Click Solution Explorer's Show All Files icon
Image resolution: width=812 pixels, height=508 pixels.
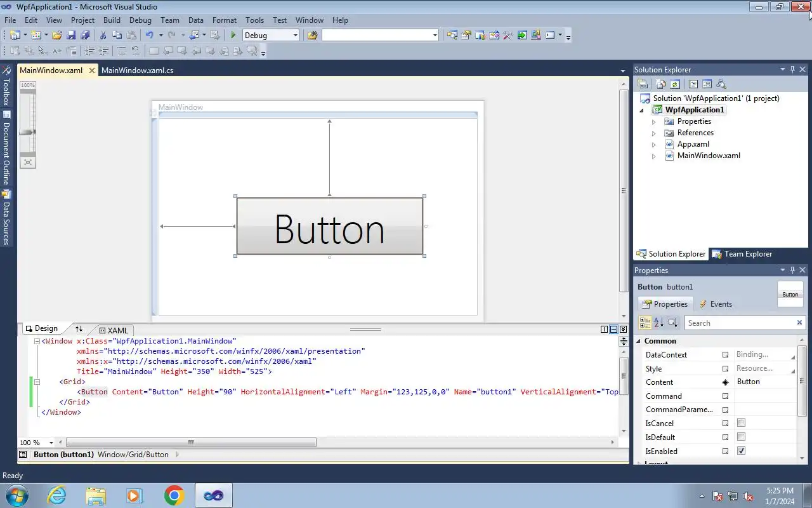[x=661, y=84]
